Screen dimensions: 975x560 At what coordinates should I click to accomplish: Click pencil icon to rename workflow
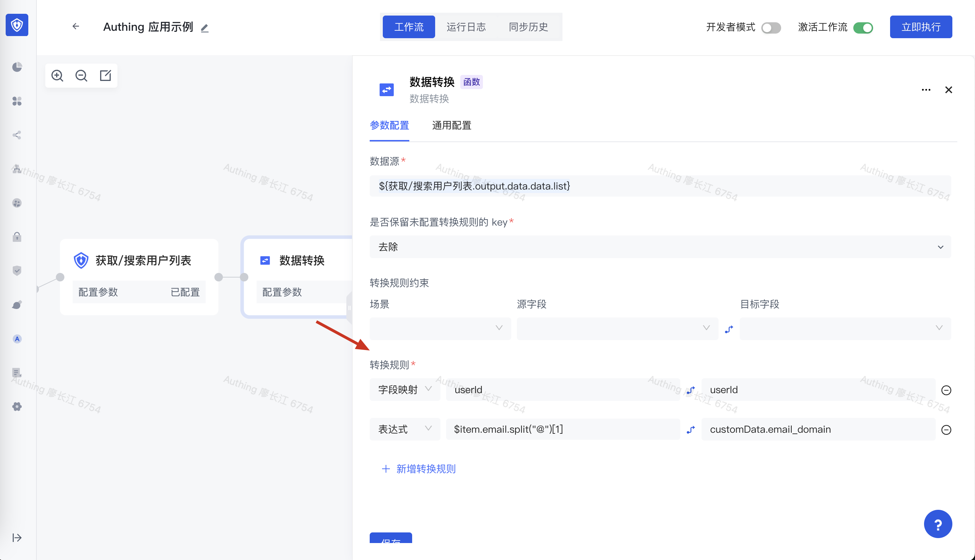tap(205, 28)
